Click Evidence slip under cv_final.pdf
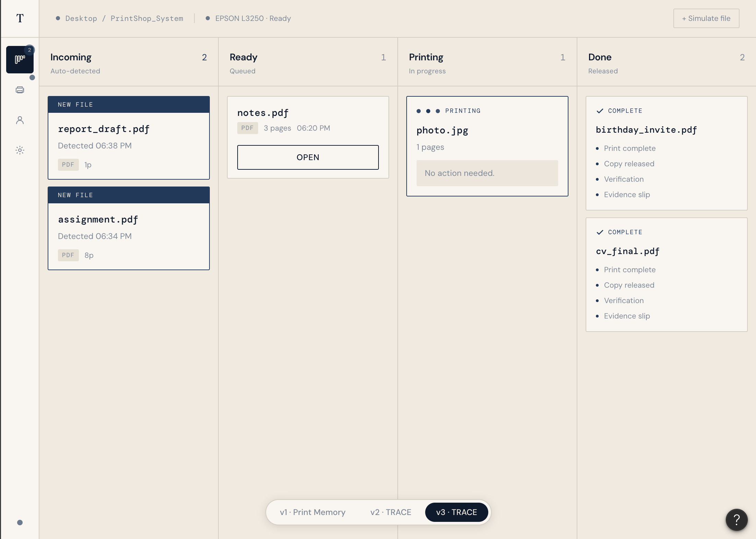Screen dimensions: 756x539 pos(627,316)
